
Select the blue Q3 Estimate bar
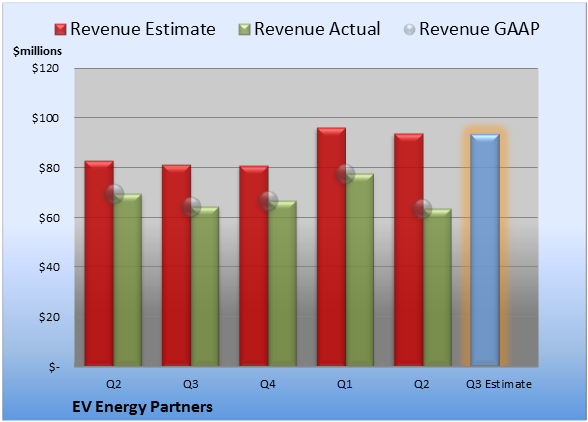click(485, 250)
